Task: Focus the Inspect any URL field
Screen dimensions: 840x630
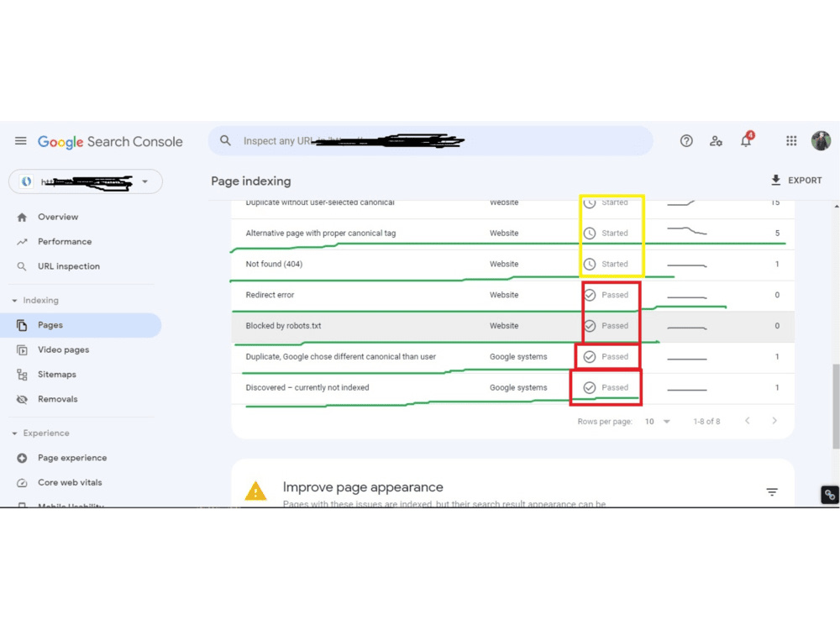Action: (x=430, y=141)
